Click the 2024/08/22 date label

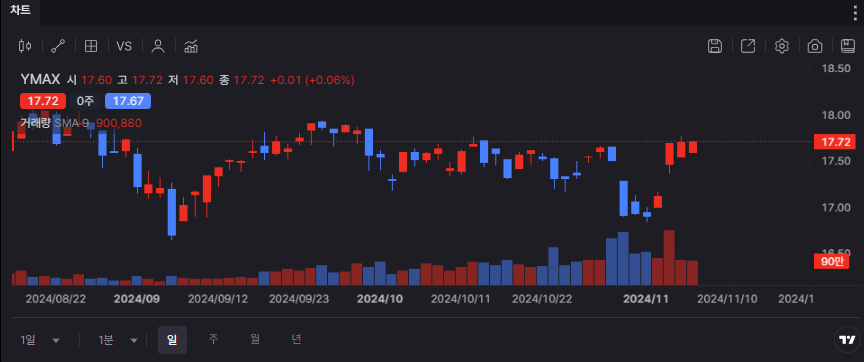[x=56, y=299]
